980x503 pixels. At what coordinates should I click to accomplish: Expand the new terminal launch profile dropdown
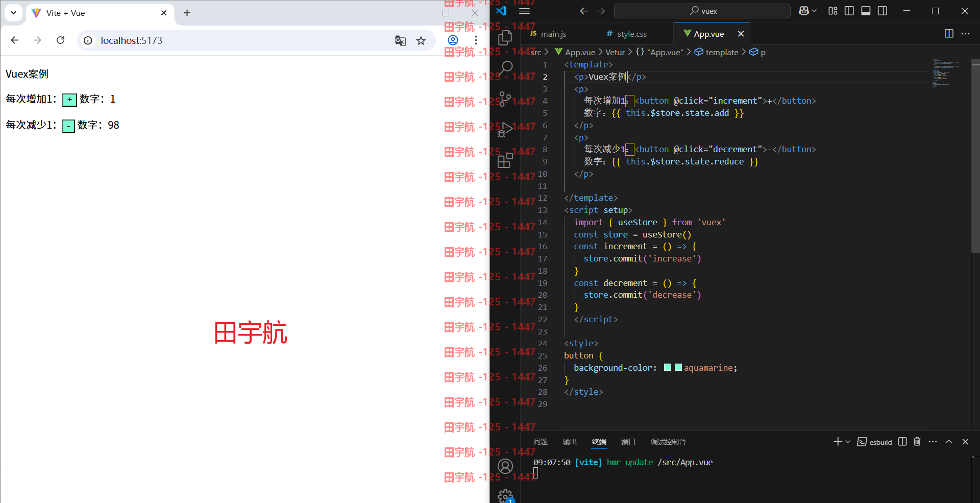tap(848, 442)
